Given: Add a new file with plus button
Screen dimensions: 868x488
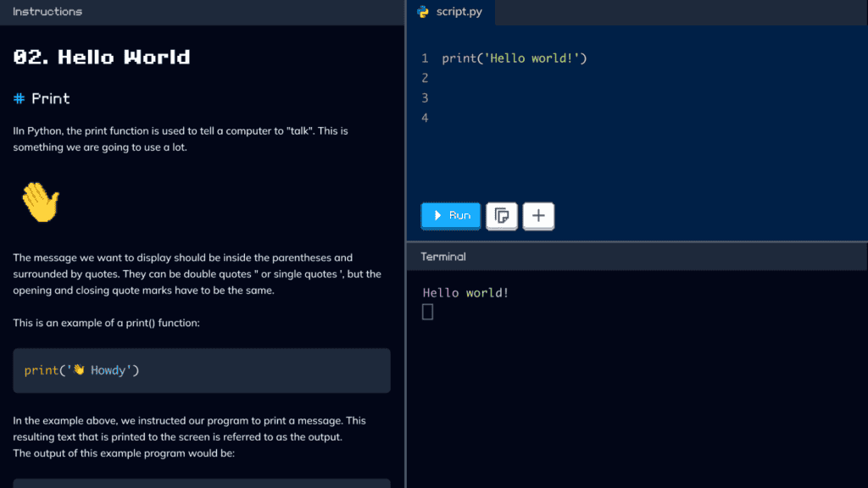Looking at the screenshot, I should [x=538, y=216].
